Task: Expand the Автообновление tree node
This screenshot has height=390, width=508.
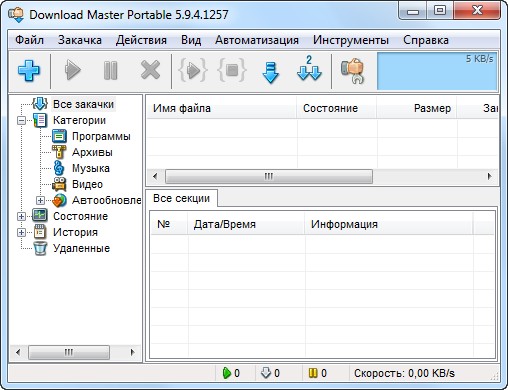Action: point(40,200)
